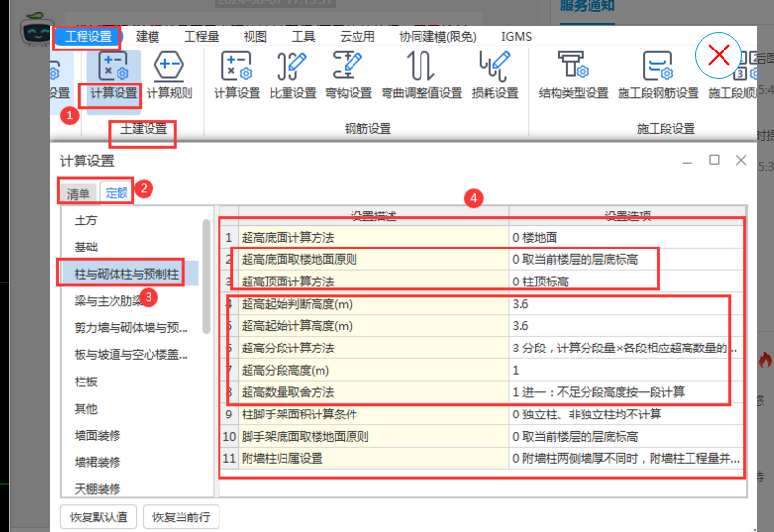Open 附墙柱归属设置 option value
The width and height of the screenshot is (774, 532).
pyautogui.click(x=626, y=458)
